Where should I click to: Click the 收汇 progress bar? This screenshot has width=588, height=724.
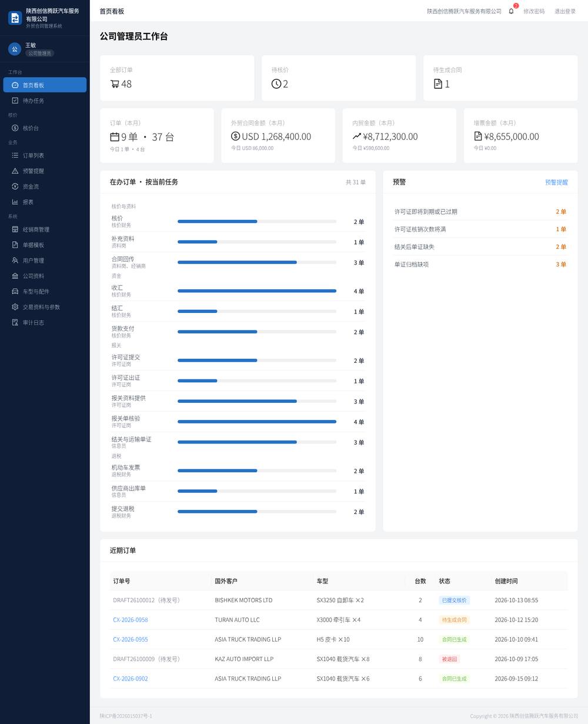[257, 291]
